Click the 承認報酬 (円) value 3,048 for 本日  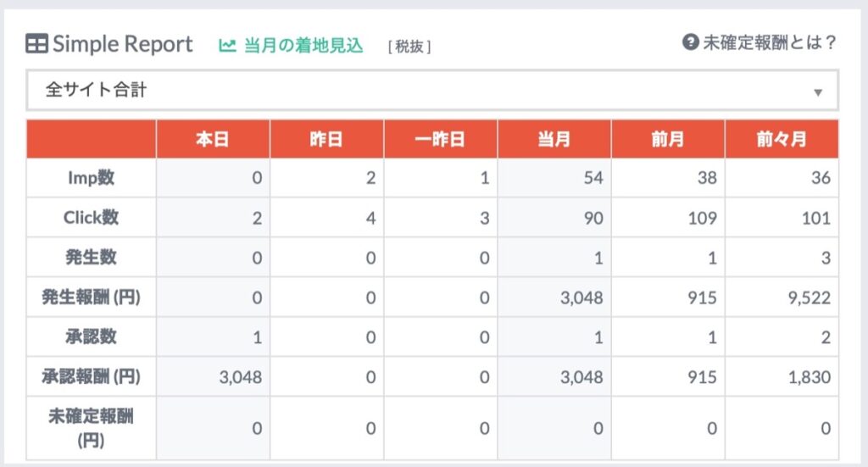click(240, 377)
